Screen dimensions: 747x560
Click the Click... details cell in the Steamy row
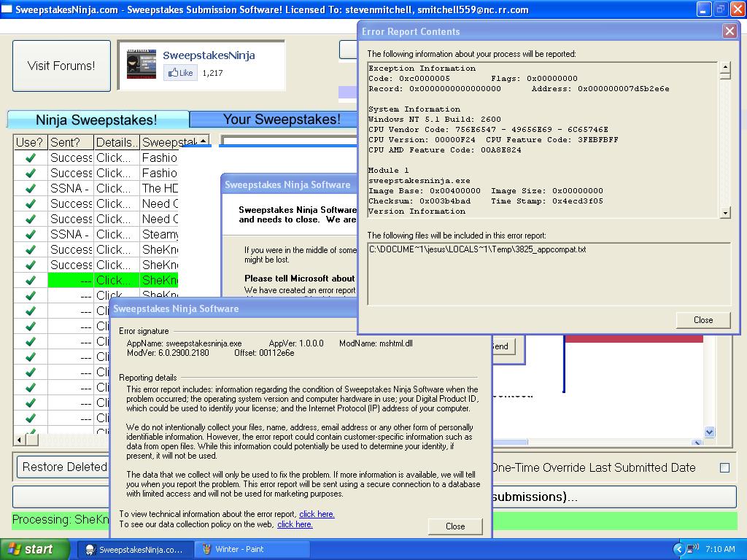(116, 234)
